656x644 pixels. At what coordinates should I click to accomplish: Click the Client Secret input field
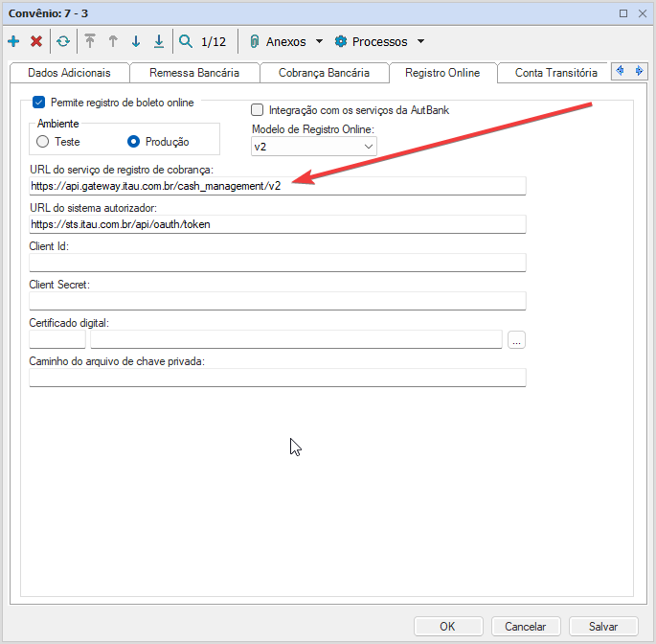[278, 301]
